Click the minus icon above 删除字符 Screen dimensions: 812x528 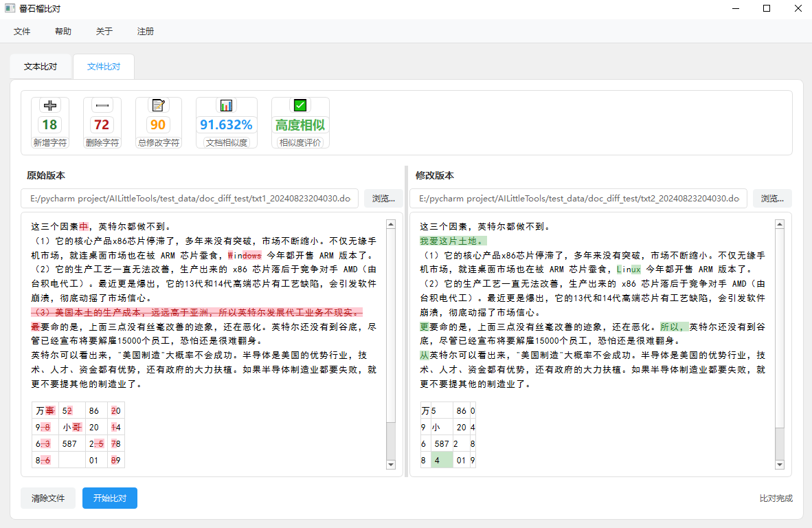102,104
